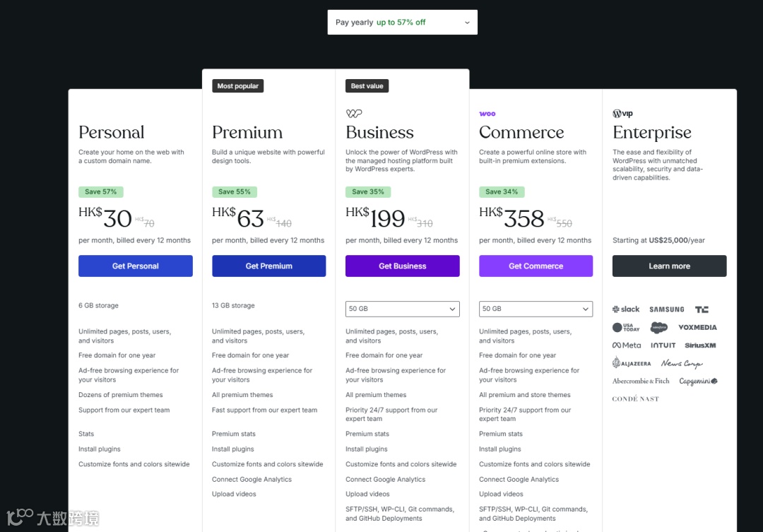Click the Salesforce cloud logo
Screen dimensions: 763x532
click(659, 328)
